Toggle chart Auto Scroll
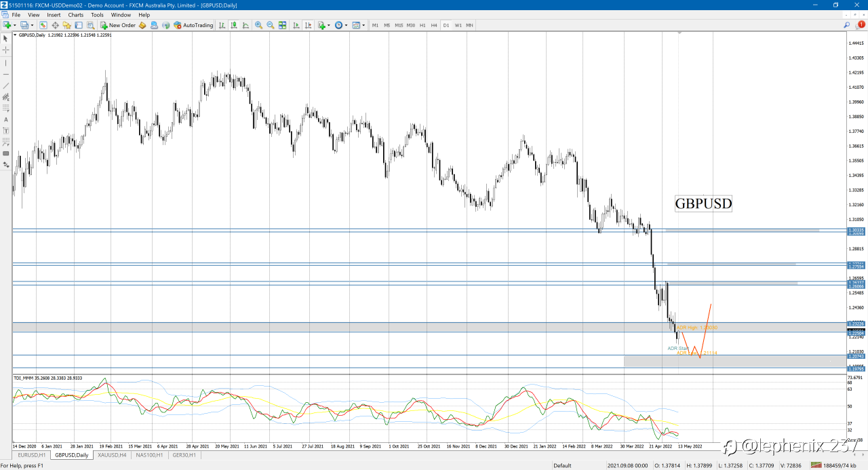The height and width of the screenshot is (470, 868). pyautogui.click(x=296, y=25)
